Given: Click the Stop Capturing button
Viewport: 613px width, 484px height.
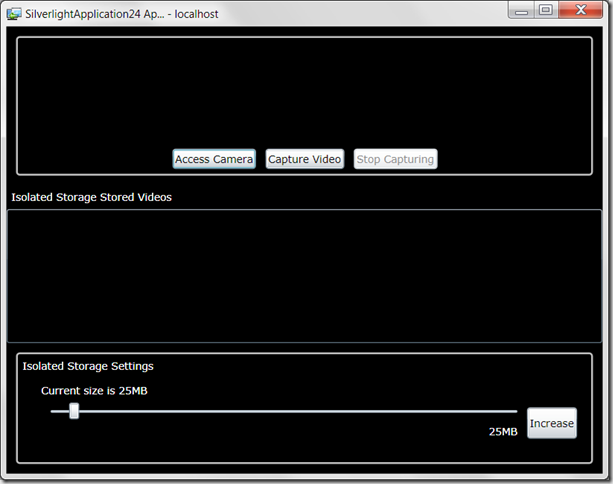Looking at the screenshot, I should coord(395,159).
